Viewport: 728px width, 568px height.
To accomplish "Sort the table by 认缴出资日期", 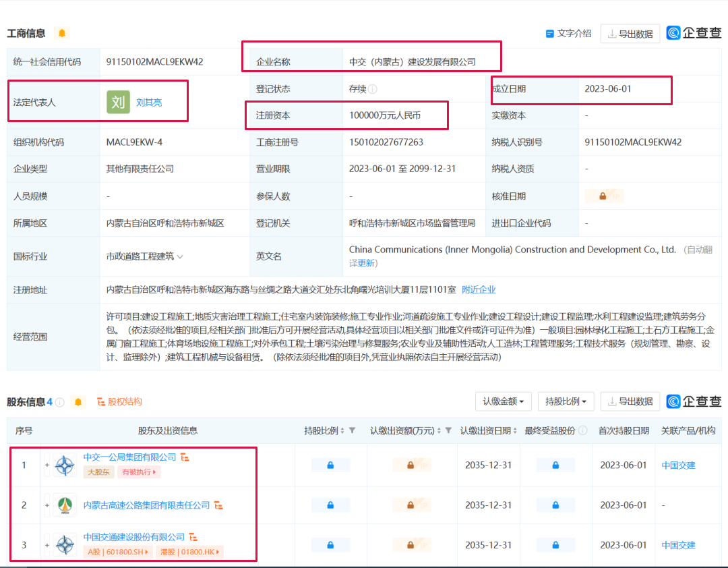I will (x=515, y=431).
